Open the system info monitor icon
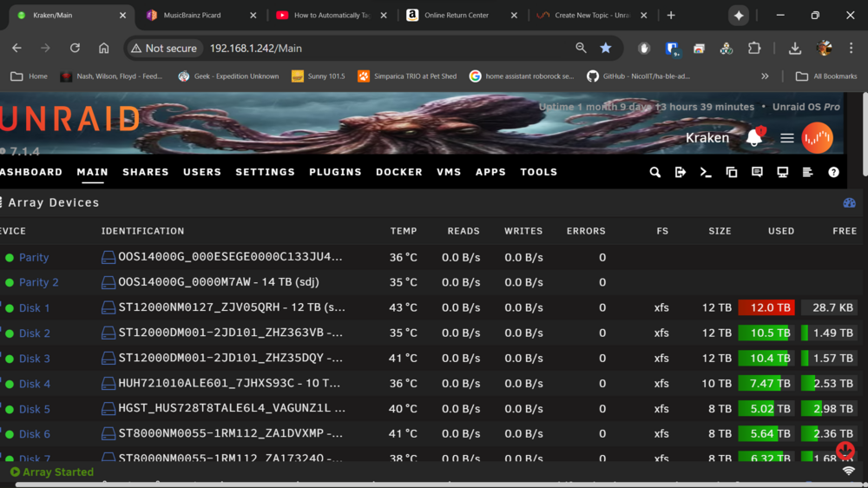 pos(782,172)
